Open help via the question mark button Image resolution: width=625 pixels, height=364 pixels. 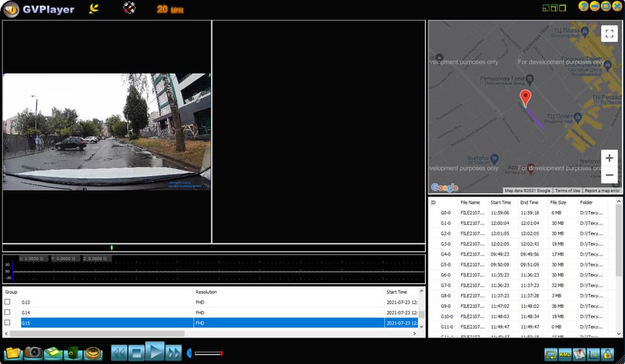pyautogui.click(x=583, y=7)
